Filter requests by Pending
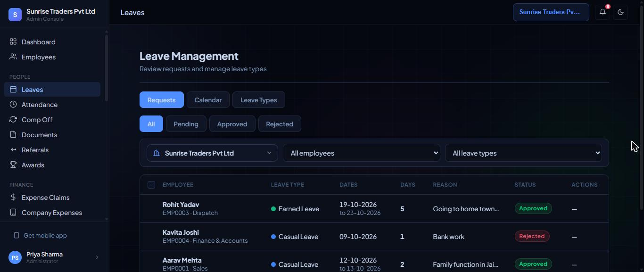 point(186,124)
